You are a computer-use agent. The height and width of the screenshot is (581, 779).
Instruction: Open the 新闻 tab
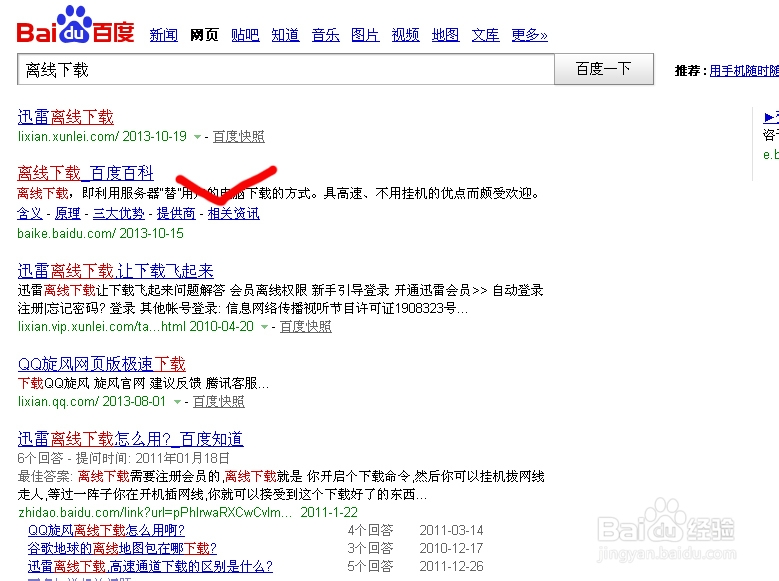point(164,35)
